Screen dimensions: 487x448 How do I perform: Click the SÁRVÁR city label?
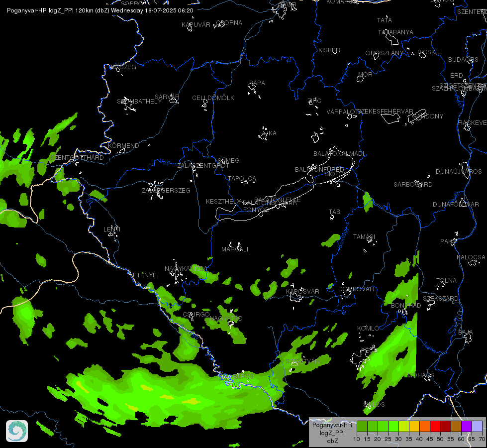pos(167,97)
